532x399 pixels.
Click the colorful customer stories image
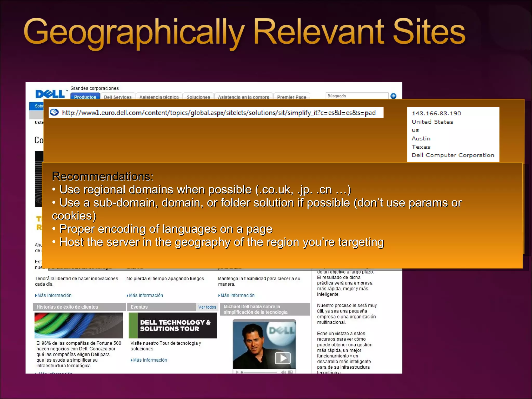[78, 325]
